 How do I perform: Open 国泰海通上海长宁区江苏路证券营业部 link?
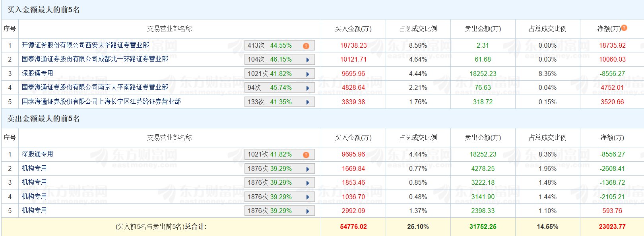(x=101, y=102)
